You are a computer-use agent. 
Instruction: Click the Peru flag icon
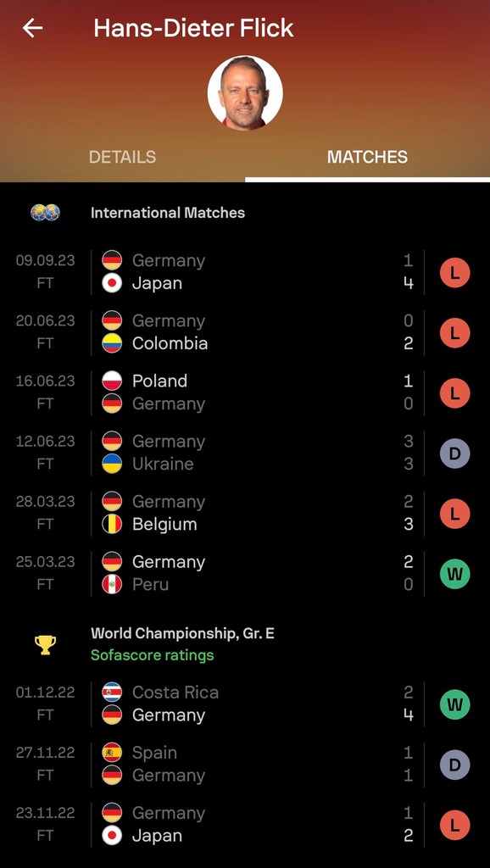[112, 585]
